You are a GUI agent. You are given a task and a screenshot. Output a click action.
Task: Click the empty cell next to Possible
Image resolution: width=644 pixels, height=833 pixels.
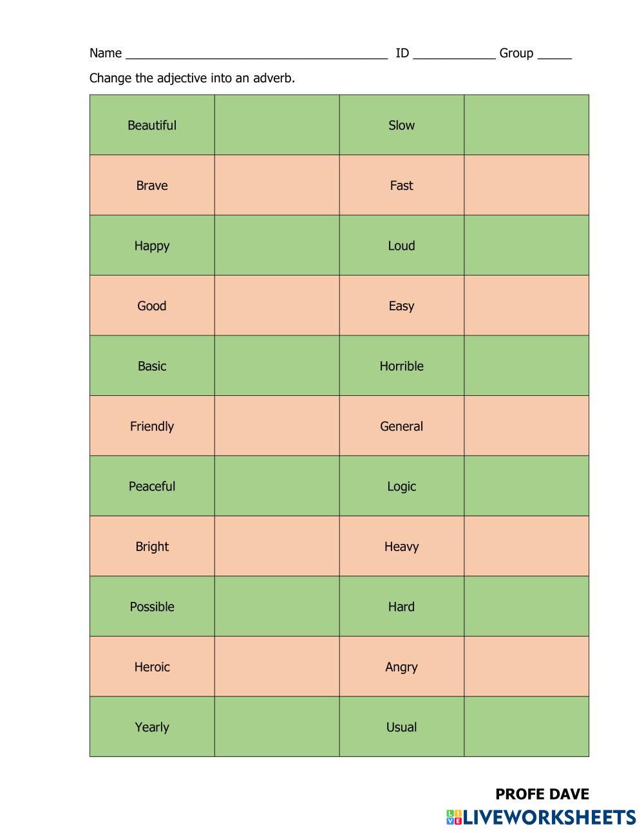277,606
